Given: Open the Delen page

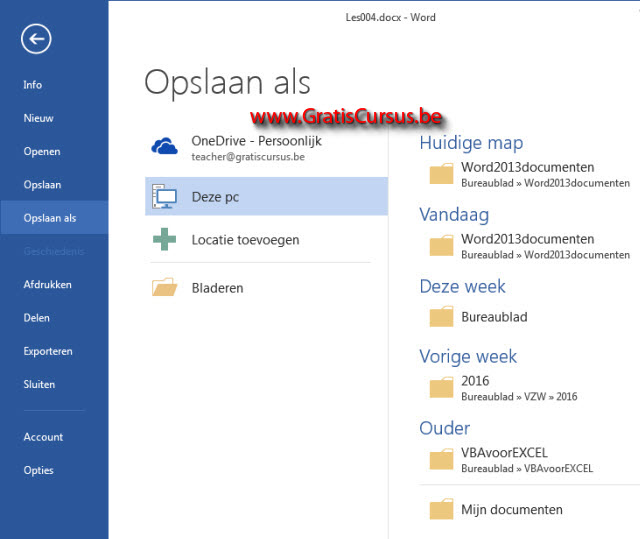Looking at the screenshot, I should [36, 318].
